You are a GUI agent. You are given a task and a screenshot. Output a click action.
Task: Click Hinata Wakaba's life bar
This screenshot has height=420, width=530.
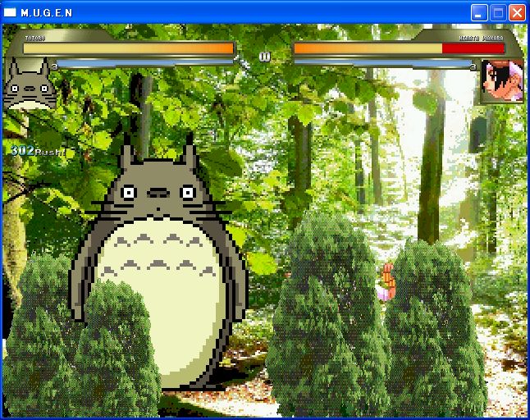click(x=400, y=48)
